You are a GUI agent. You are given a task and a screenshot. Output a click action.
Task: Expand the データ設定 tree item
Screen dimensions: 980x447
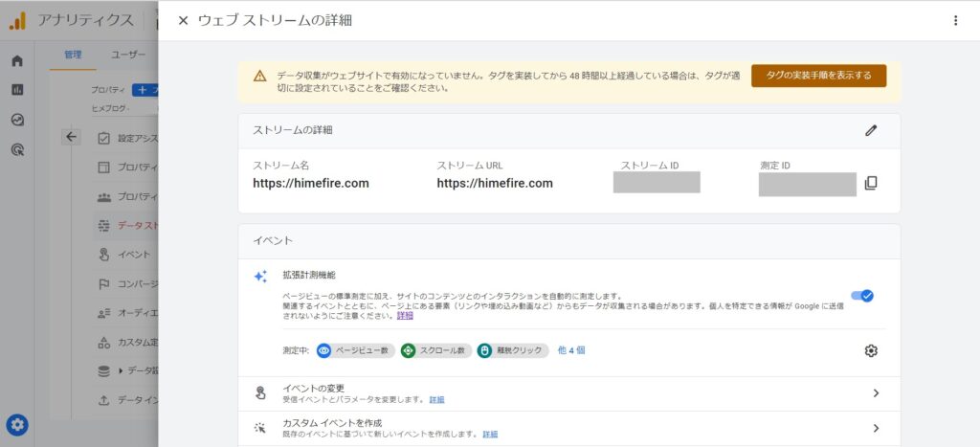pos(121,370)
